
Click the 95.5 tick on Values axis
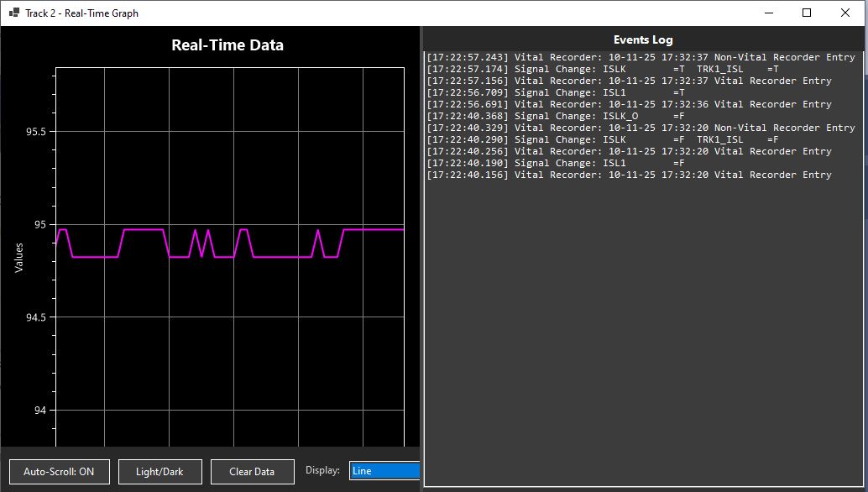[36, 132]
